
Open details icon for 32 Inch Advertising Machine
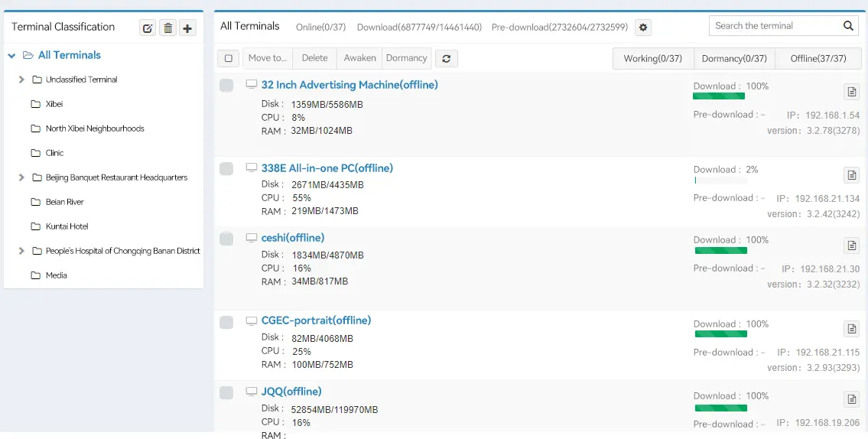[851, 92]
